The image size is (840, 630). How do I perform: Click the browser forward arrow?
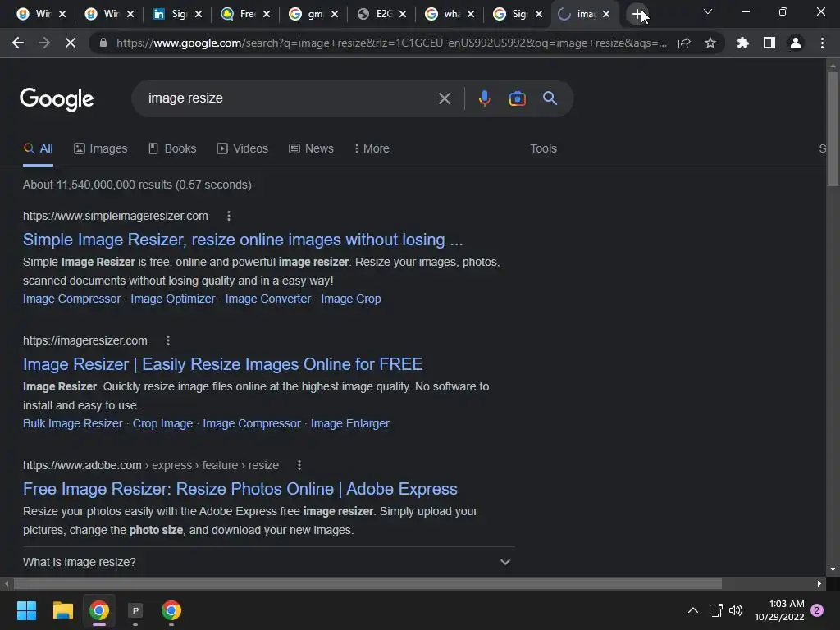(x=44, y=43)
